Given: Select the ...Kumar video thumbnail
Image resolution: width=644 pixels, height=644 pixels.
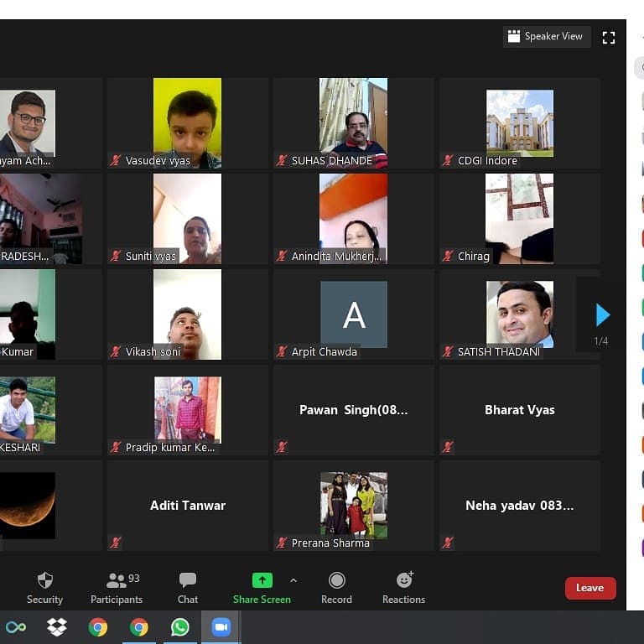Looking at the screenshot, I should click(x=28, y=314).
